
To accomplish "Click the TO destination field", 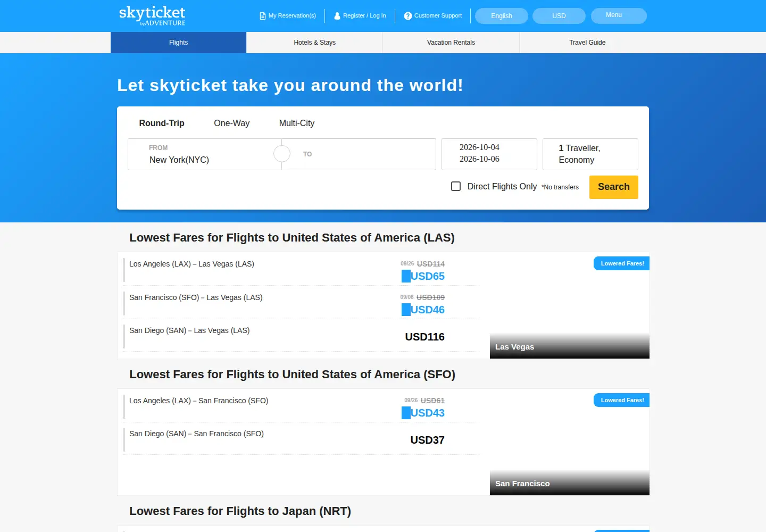I will click(359, 154).
